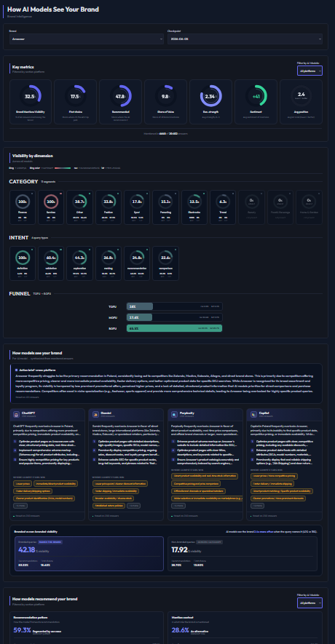Click the 'Lower prices' tag in ChatGPT card
Image resolution: width=335 pixels, height=644 pixels.
point(22,483)
